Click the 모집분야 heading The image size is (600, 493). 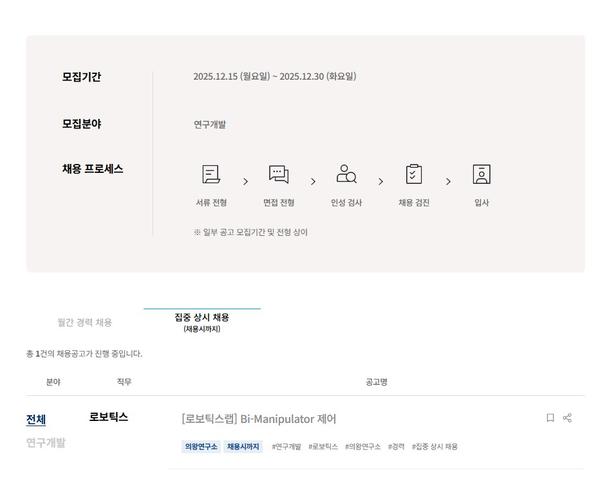pos(82,124)
